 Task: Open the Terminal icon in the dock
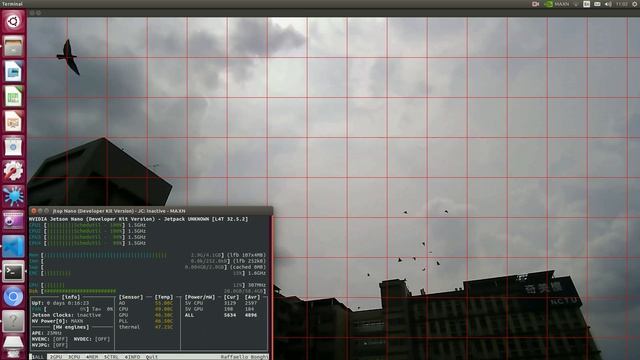[x=13, y=271]
